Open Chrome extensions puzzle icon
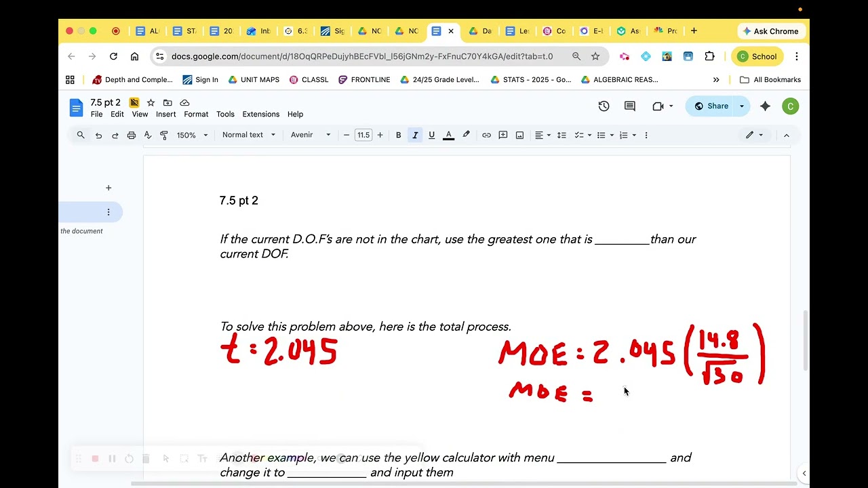The image size is (868, 488). point(710,56)
